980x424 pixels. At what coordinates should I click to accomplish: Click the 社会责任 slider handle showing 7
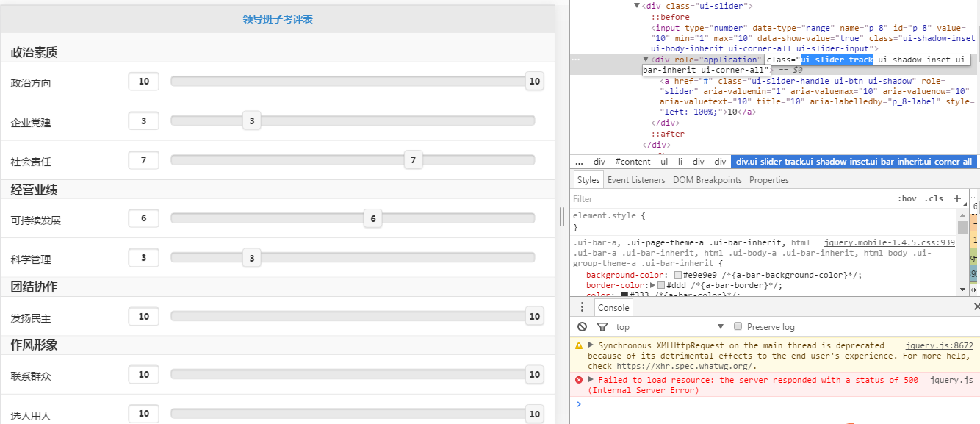tap(413, 159)
